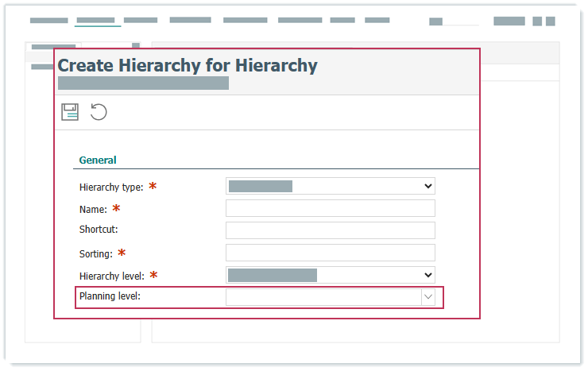Open the last navigation item before the search field
Viewport: 588px width, 371px height.
pyautogui.click(x=377, y=21)
